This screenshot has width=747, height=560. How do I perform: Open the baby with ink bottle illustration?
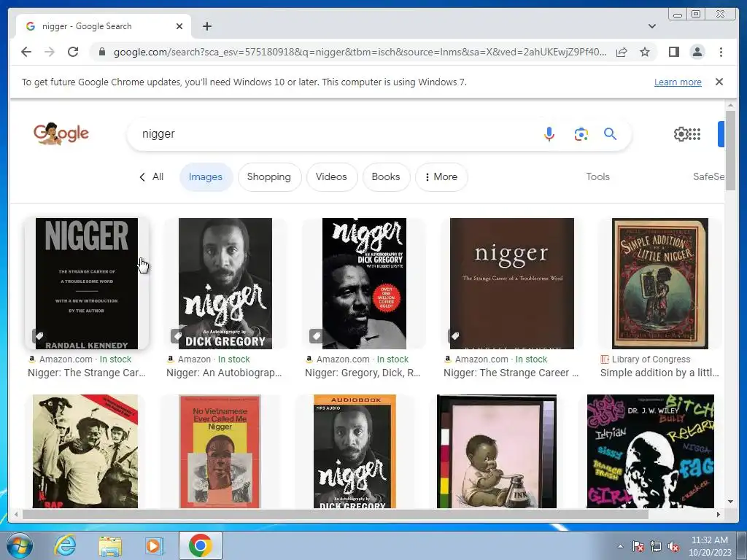pyautogui.click(x=496, y=451)
